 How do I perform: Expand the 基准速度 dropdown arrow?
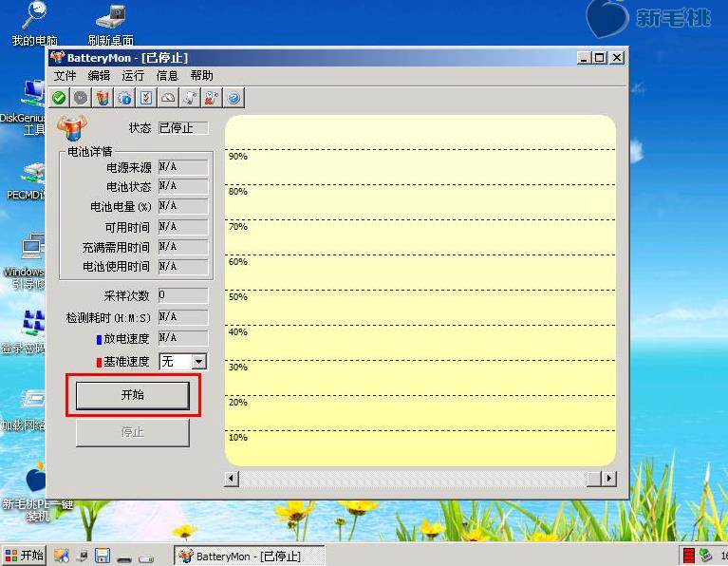coord(198,362)
